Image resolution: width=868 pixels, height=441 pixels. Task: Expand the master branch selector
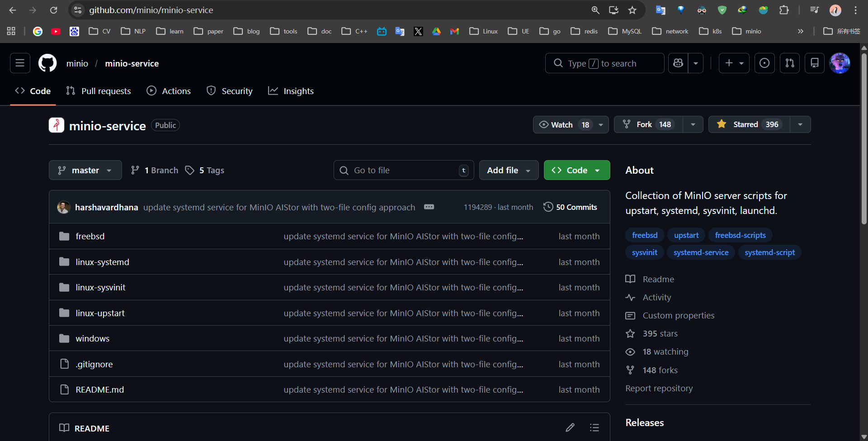coord(85,170)
